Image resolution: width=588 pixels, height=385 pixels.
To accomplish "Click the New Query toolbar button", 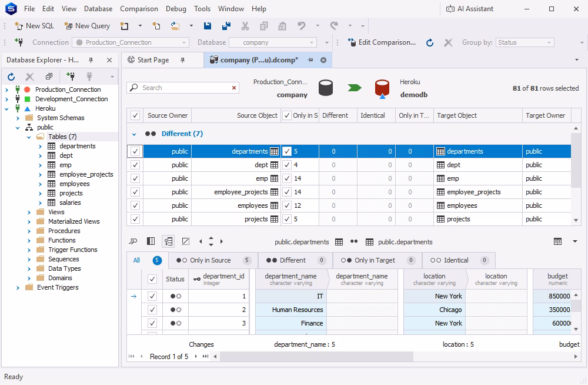I will [87, 26].
